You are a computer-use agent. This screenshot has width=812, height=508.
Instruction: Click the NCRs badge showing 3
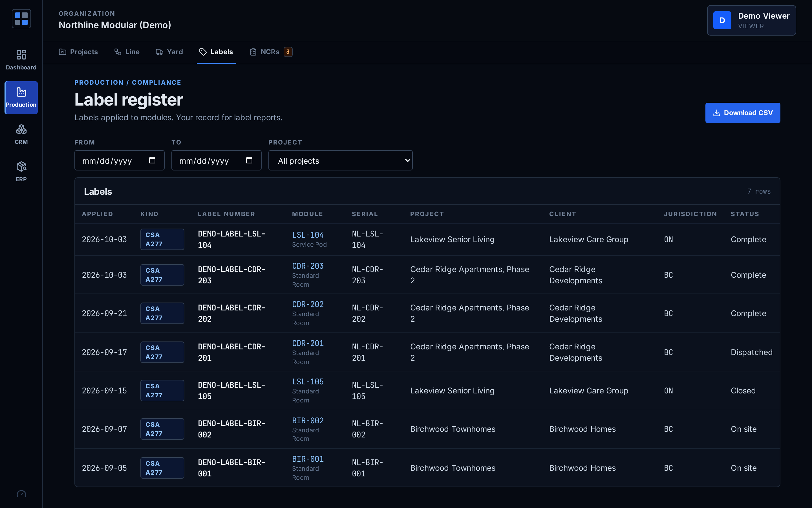pos(288,52)
